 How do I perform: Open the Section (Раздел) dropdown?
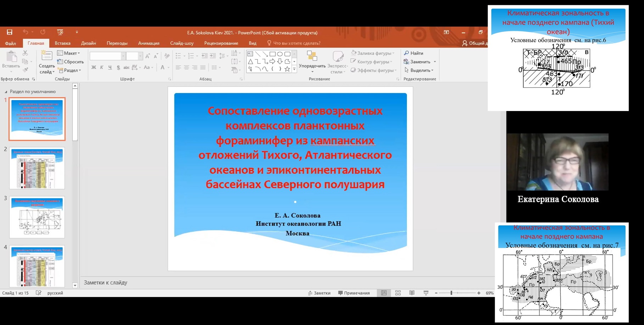pyautogui.click(x=70, y=70)
